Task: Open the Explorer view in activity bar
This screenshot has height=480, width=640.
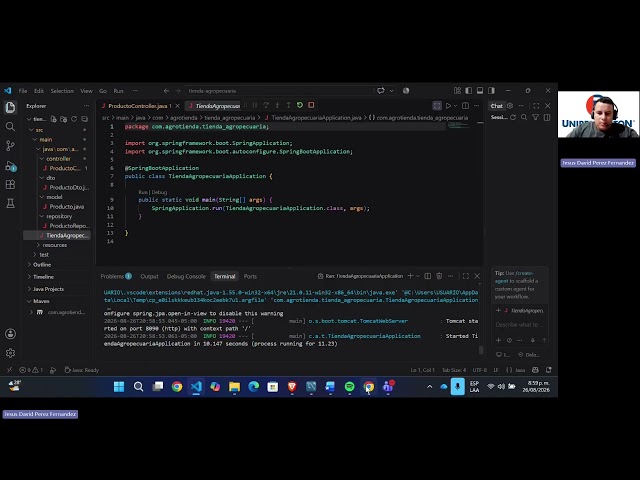Action: pyautogui.click(x=10, y=107)
